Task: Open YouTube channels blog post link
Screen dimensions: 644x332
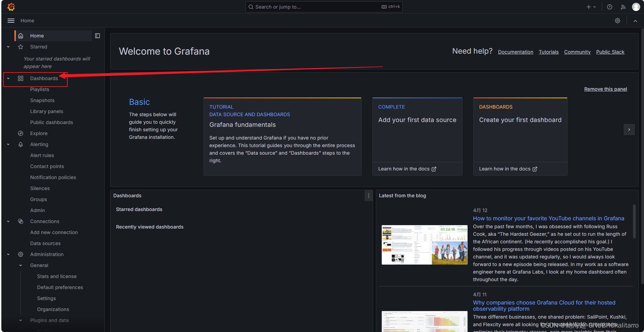Action: [x=549, y=218]
